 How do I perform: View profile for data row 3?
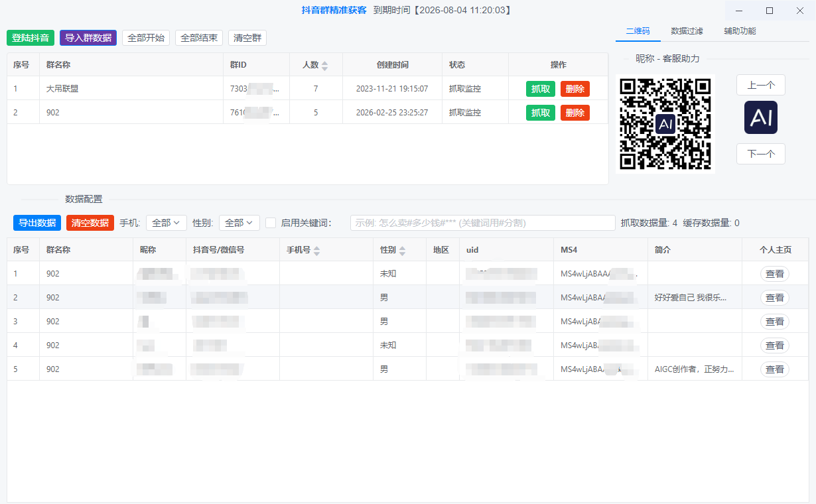[775, 321]
